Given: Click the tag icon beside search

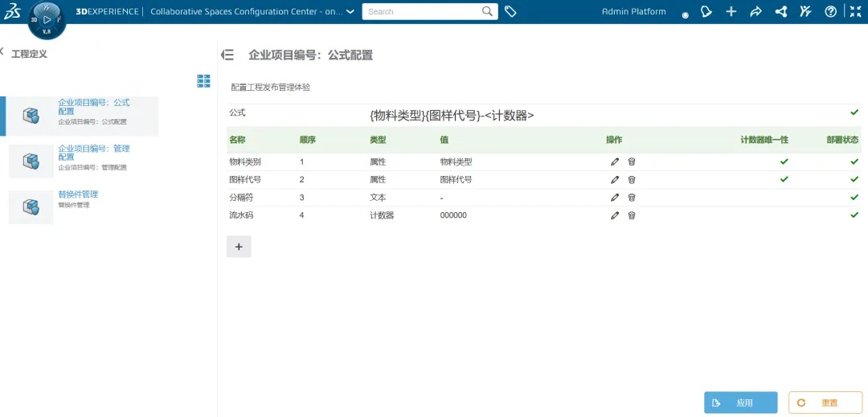Looking at the screenshot, I should (x=510, y=12).
